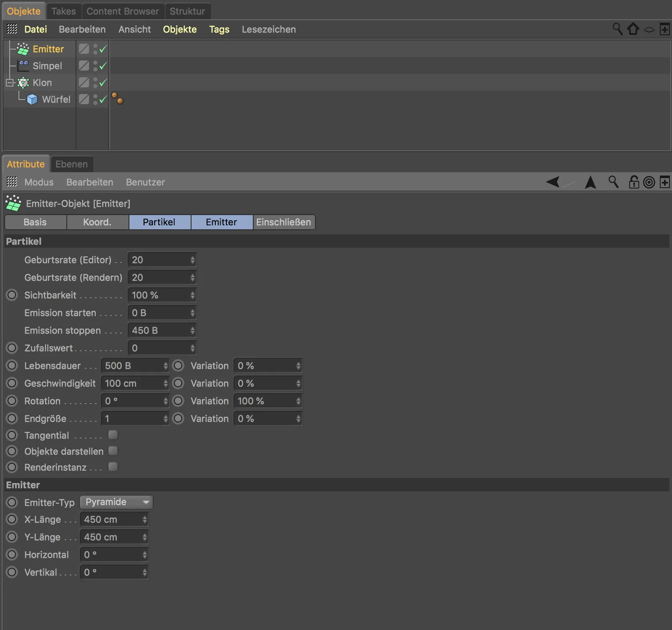The image size is (672, 630).
Task: Switch to the Ebenen tab
Action: (x=71, y=164)
